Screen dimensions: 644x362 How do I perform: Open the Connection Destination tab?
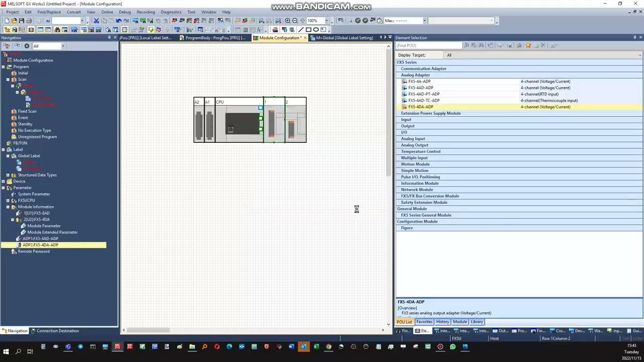click(x=55, y=331)
